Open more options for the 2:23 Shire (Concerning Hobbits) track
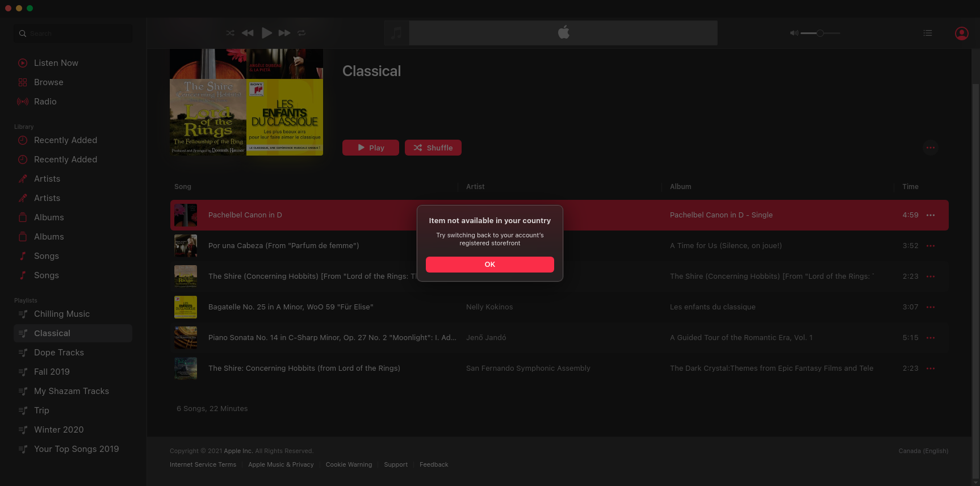980x486 pixels. 931,276
